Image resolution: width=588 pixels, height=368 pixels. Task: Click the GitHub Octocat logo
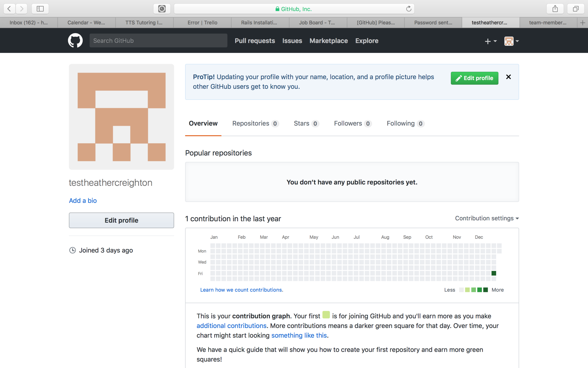[75, 41]
